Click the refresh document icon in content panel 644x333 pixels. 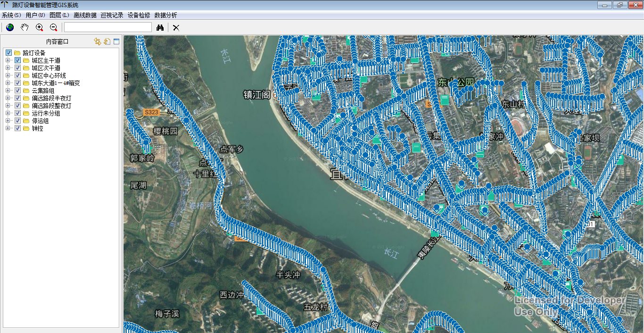click(x=107, y=42)
